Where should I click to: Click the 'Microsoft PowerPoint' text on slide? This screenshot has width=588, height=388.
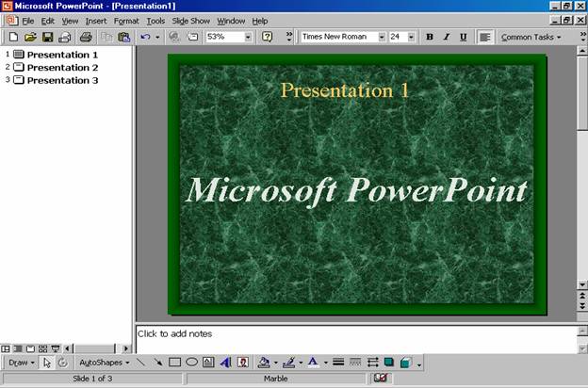coord(356,190)
